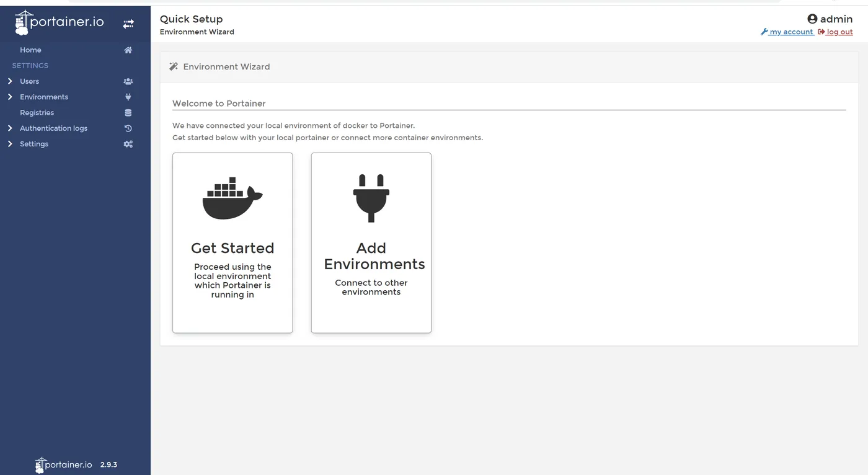The height and width of the screenshot is (475, 868).
Task: Click the Portainer.io logo in sidebar header
Action: click(x=60, y=23)
